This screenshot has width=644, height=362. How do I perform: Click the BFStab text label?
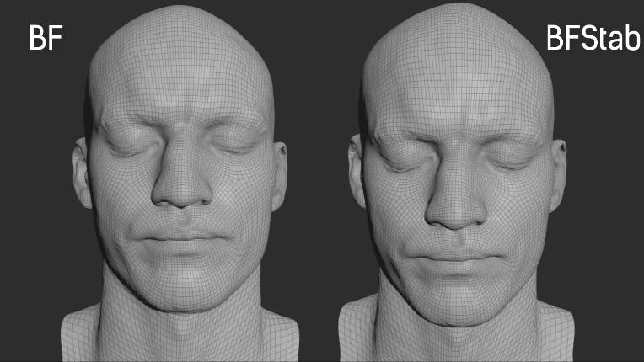pyautogui.click(x=593, y=39)
